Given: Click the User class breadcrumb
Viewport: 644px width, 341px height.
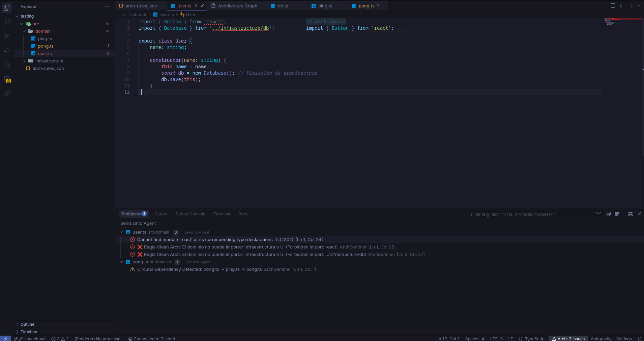Looking at the screenshot, I should [188, 15].
